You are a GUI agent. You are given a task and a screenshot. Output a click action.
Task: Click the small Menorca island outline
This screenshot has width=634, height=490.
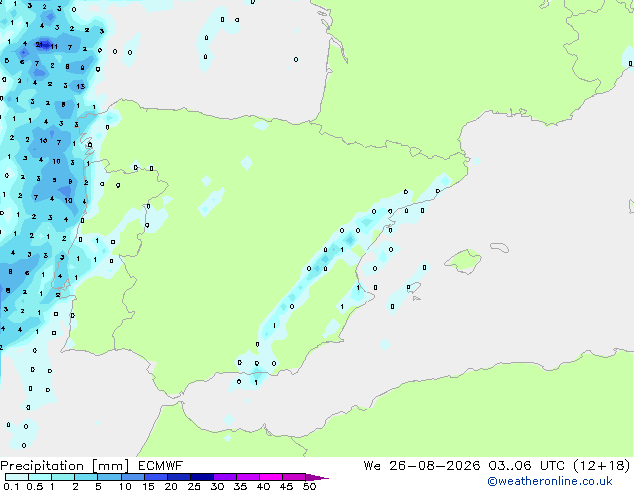coord(499,247)
